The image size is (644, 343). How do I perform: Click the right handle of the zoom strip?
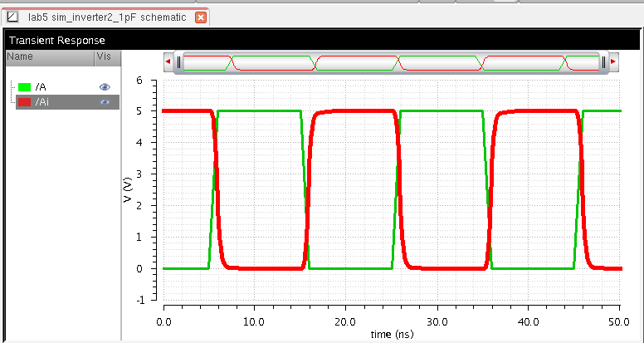603,62
